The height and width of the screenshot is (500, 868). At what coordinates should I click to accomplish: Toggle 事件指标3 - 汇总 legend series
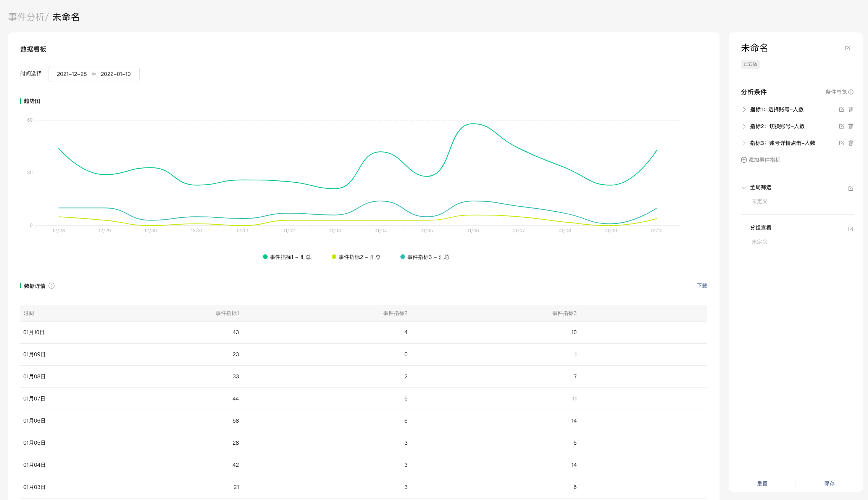pyautogui.click(x=425, y=257)
